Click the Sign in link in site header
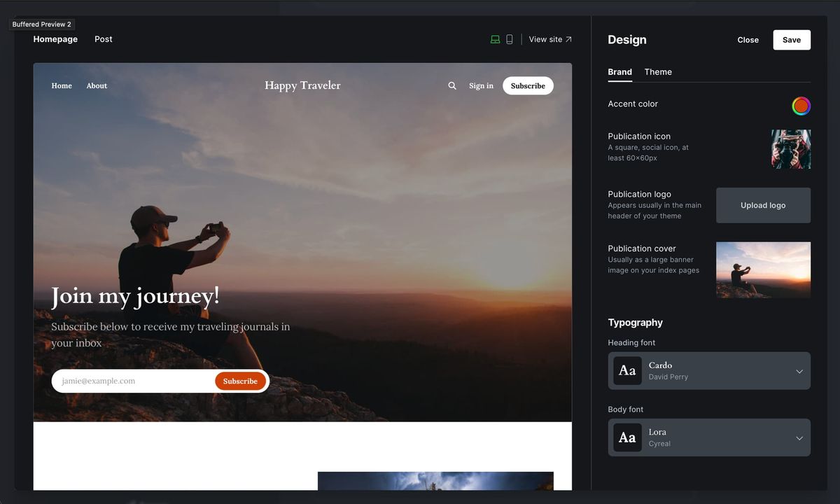Image resolution: width=840 pixels, height=504 pixels. pyautogui.click(x=481, y=85)
